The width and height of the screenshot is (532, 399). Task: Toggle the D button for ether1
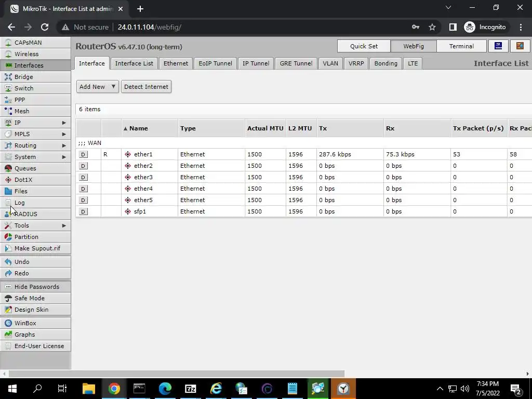(x=83, y=154)
